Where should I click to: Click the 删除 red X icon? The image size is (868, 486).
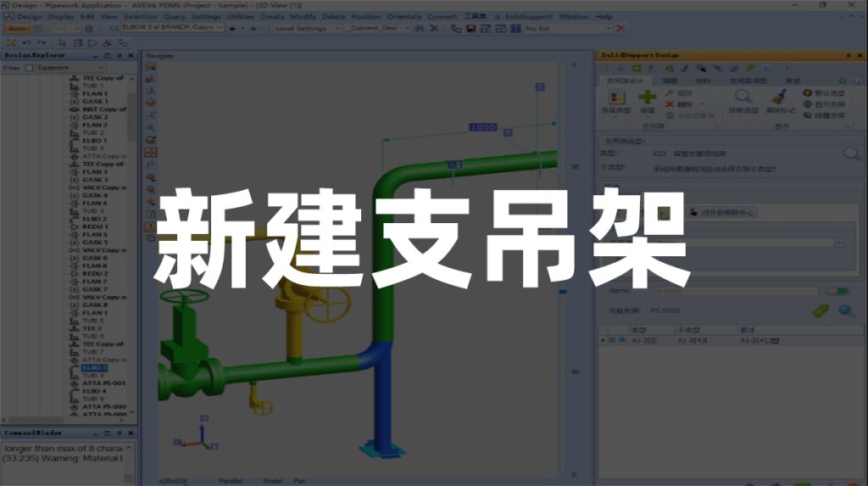[x=670, y=104]
